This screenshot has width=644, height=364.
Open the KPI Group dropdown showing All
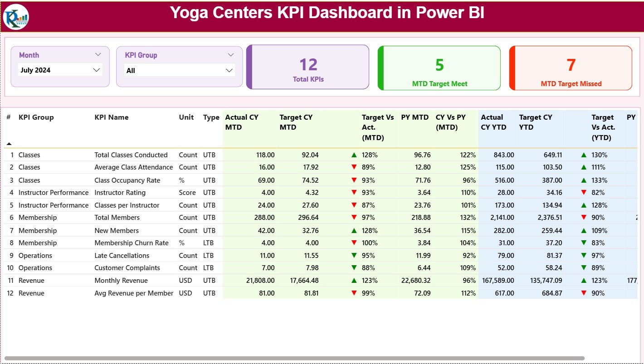pyautogui.click(x=179, y=71)
